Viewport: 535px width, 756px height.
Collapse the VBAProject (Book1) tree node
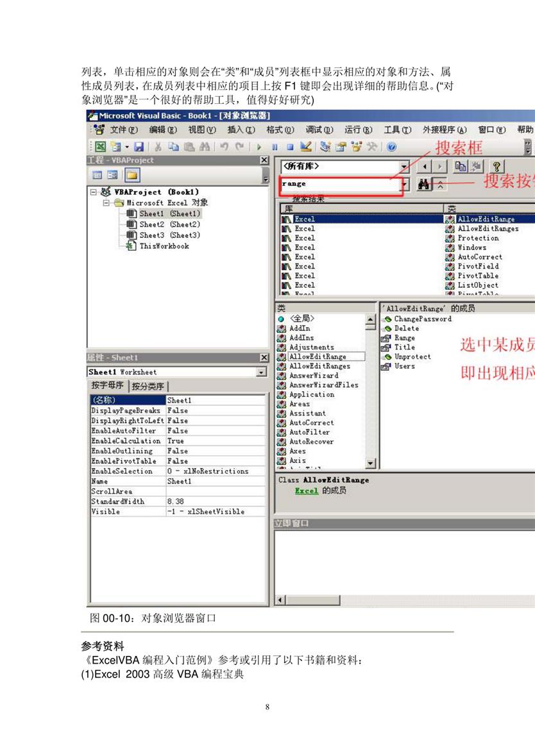tap(94, 192)
